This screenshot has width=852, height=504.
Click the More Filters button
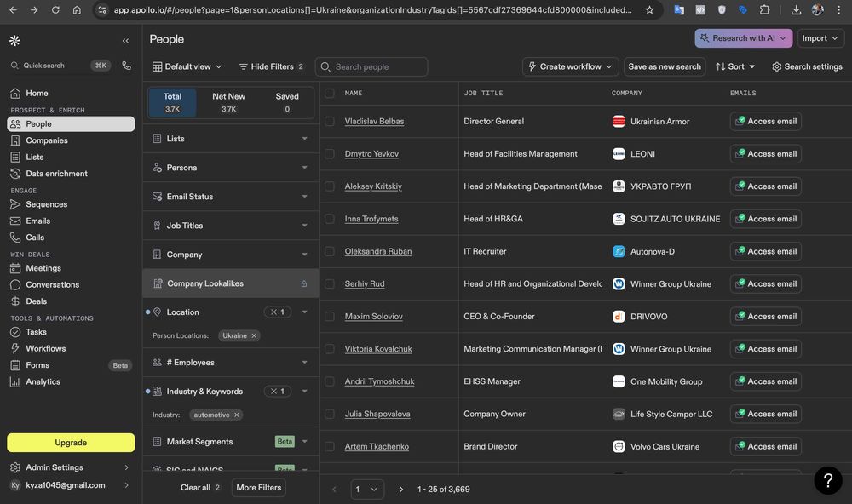(259, 487)
